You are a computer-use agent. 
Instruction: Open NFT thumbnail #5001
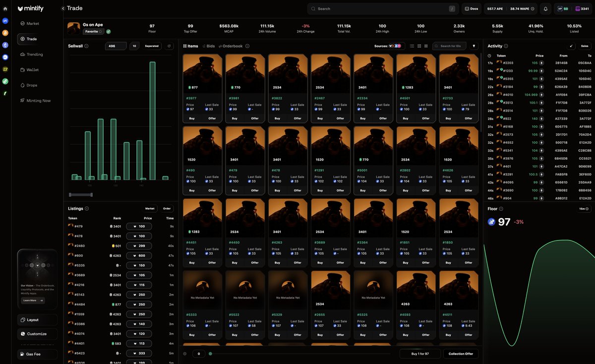point(373,146)
